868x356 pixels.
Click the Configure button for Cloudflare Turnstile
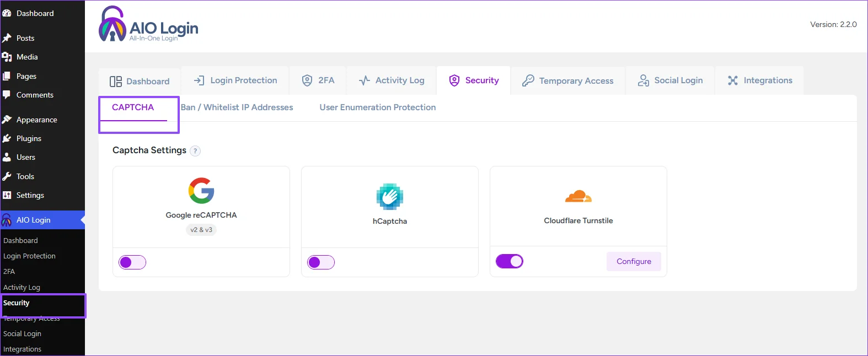click(634, 261)
